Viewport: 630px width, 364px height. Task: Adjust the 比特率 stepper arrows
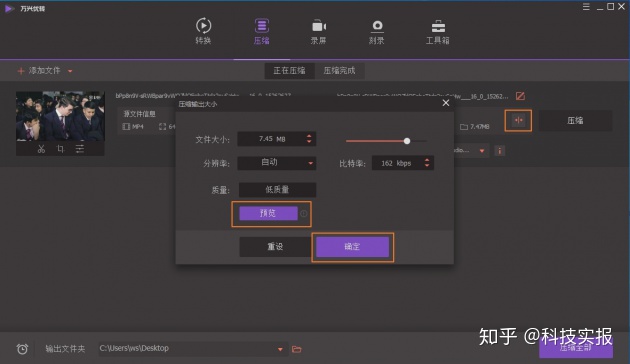[427, 163]
